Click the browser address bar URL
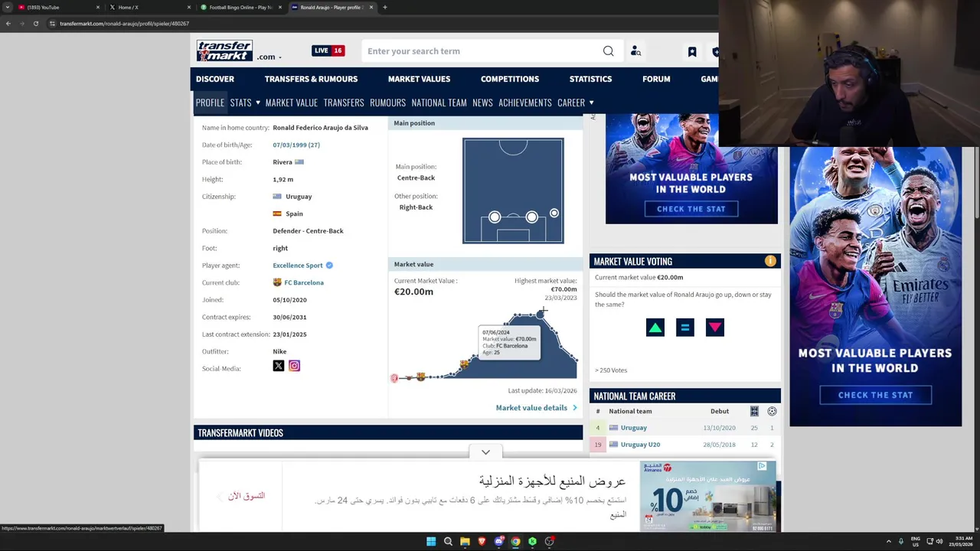 click(125, 24)
